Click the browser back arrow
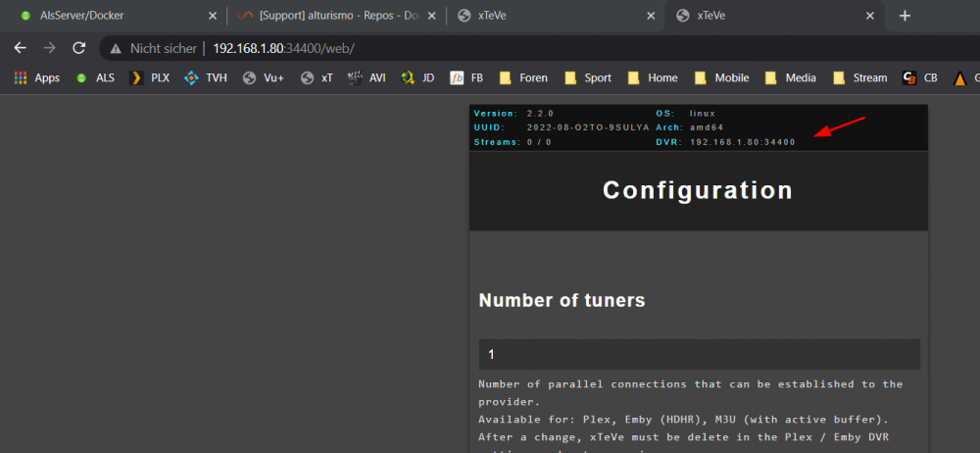Viewport: 980px width, 453px height. (x=20, y=48)
